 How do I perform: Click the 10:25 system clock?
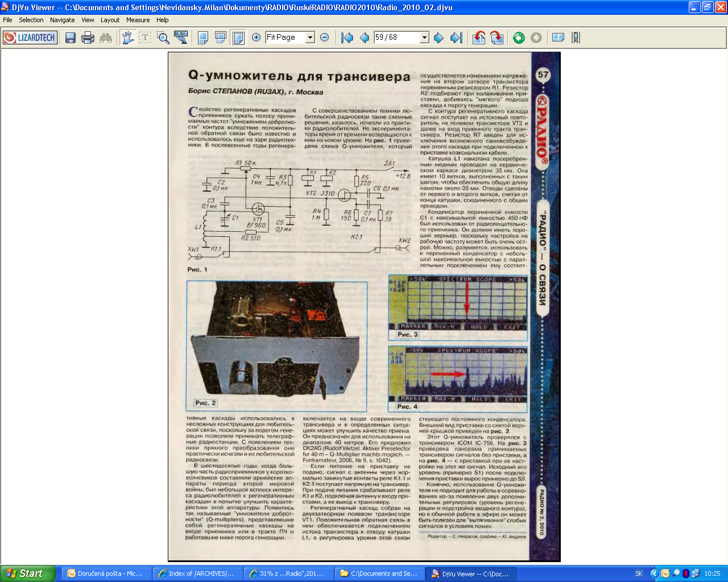click(712, 573)
